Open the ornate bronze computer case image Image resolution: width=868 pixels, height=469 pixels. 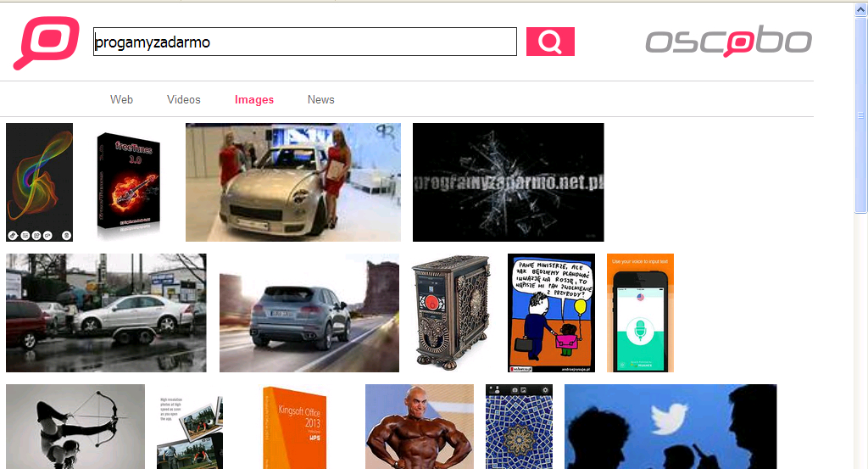[x=451, y=313]
